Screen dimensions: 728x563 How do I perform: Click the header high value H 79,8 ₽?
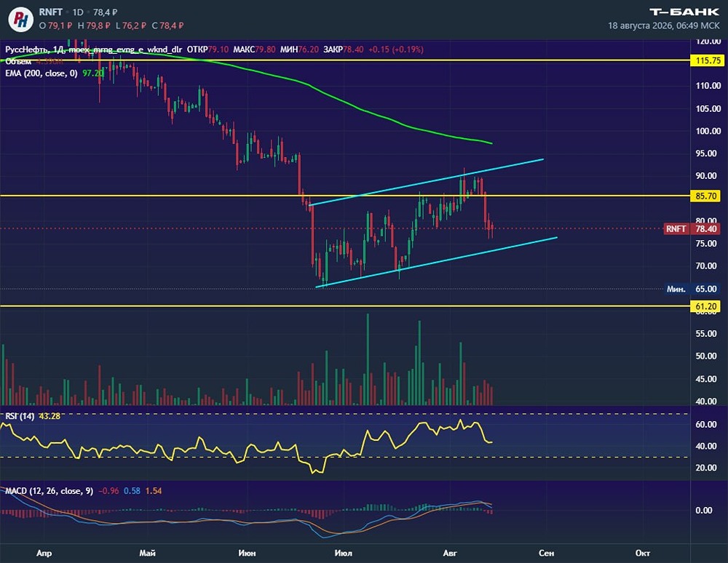pyautogui.click(x=94, y=26)
